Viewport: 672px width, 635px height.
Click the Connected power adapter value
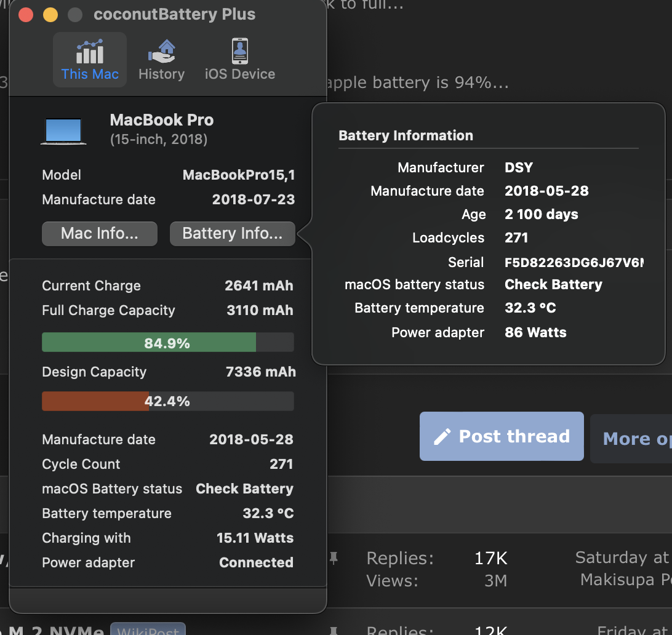point(256,562)
